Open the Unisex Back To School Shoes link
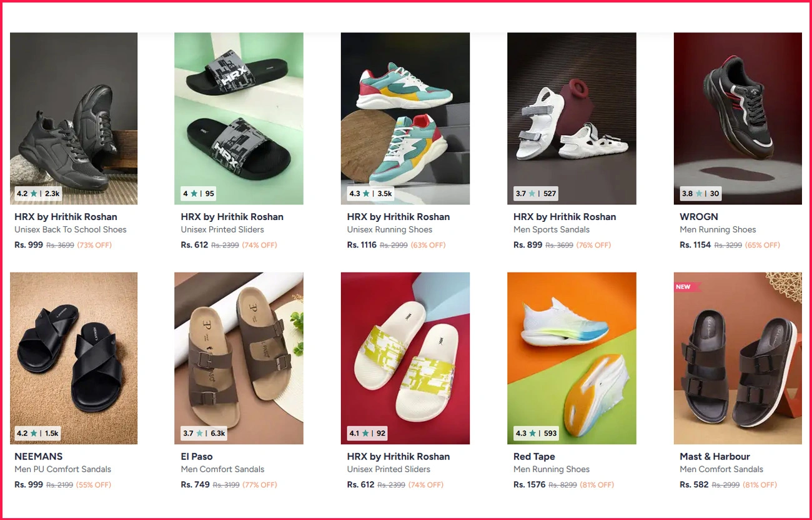The image size is (812, 520). [x=71, y=229]
